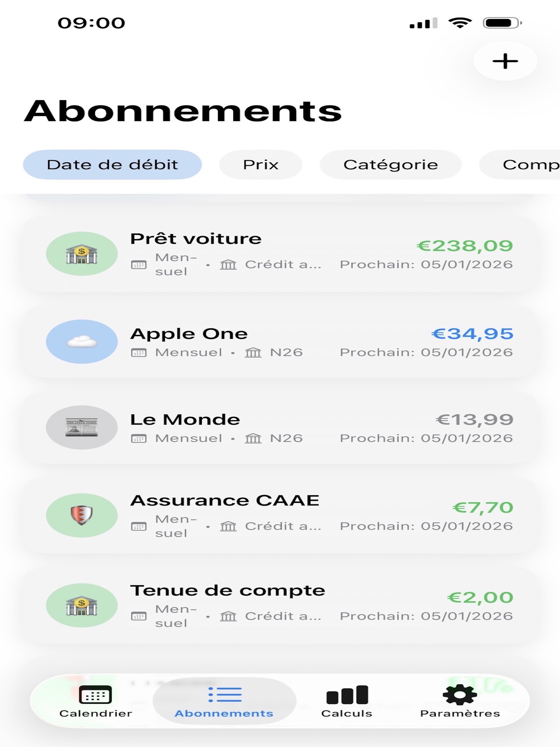Switch to the Calculs tab
This screenshot has width=560, height=747.
(x=347, y=701)
